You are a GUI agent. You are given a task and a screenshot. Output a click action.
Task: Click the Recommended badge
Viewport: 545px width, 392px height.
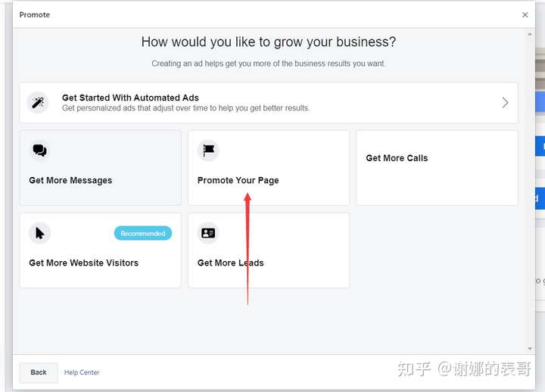click(x=143, y=233)
